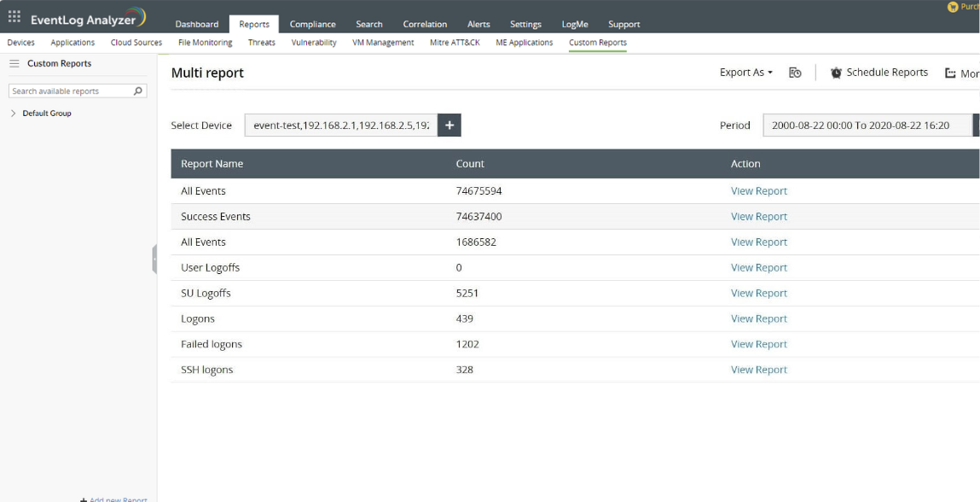Switch to the Compliance tab
This screenshot has height=502, width=980.
tap(312, 25)
